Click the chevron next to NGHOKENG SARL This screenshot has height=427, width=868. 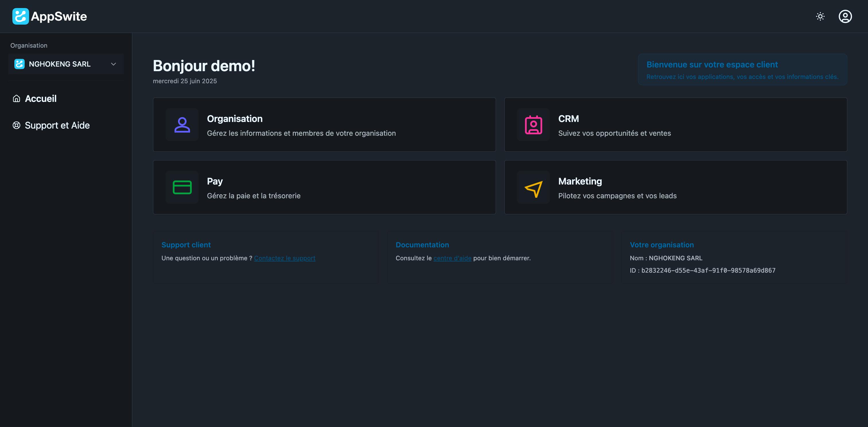coord(114,64)
